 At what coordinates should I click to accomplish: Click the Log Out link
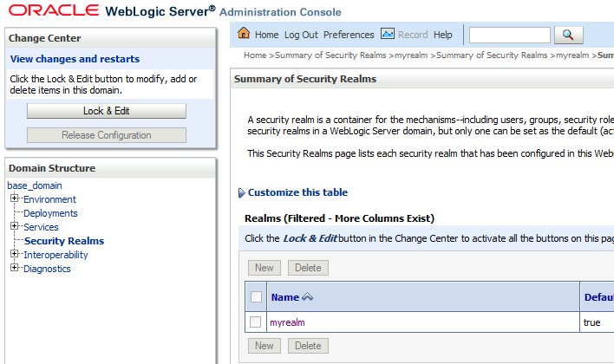(301, 35)
